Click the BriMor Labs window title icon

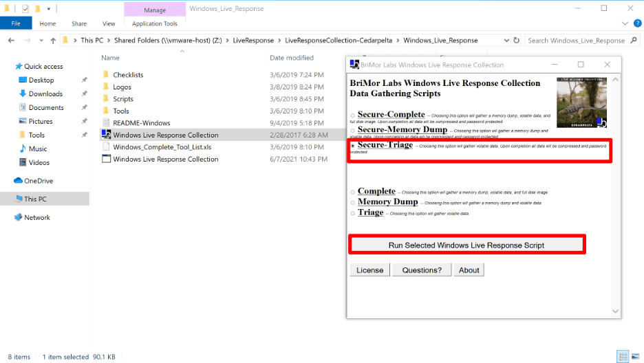354,65
